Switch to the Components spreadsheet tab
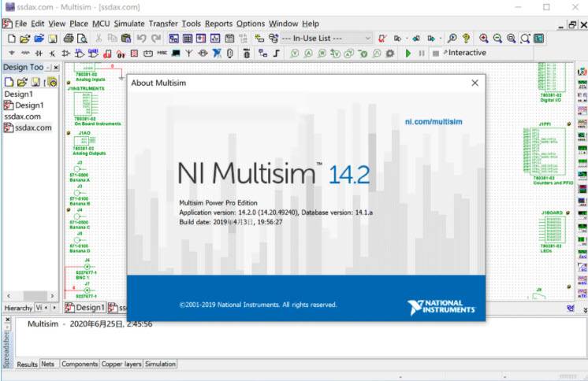This screenshot has height=381, width=588. pyautogui.click(x=80, y=364)
